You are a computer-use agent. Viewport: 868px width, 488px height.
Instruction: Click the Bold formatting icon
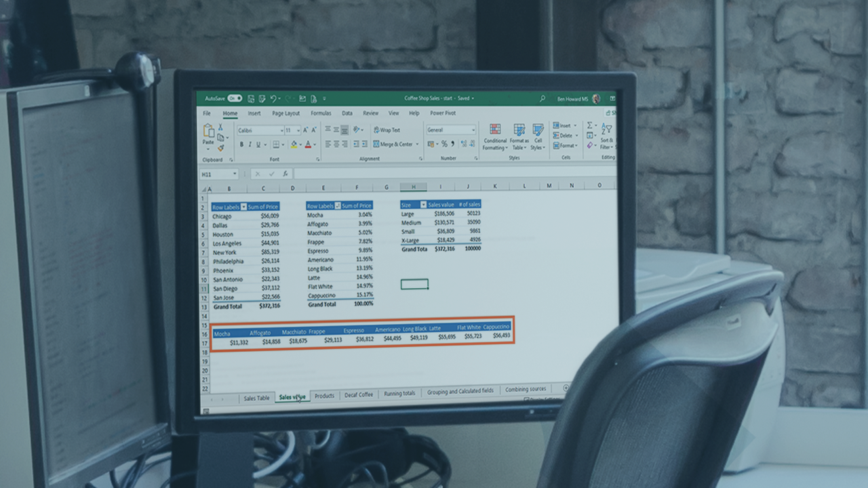[241, 144]
